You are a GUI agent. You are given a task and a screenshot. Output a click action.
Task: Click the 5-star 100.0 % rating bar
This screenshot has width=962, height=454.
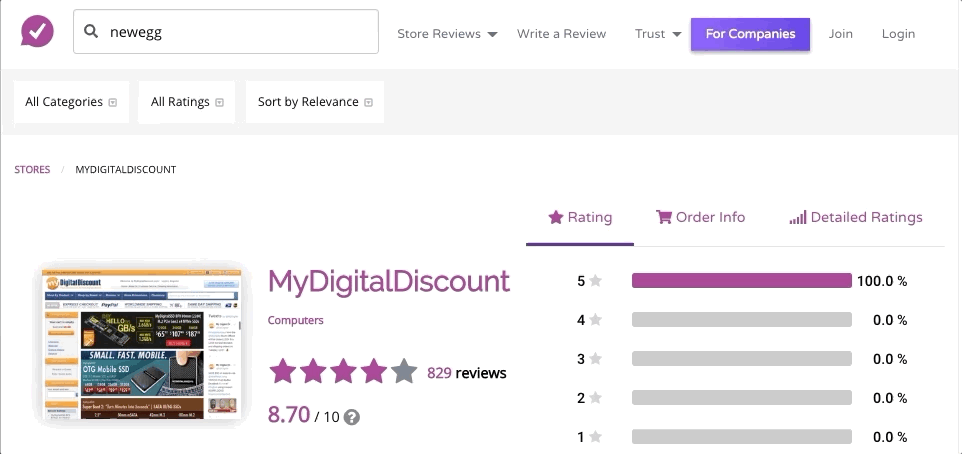coord(742,281)
